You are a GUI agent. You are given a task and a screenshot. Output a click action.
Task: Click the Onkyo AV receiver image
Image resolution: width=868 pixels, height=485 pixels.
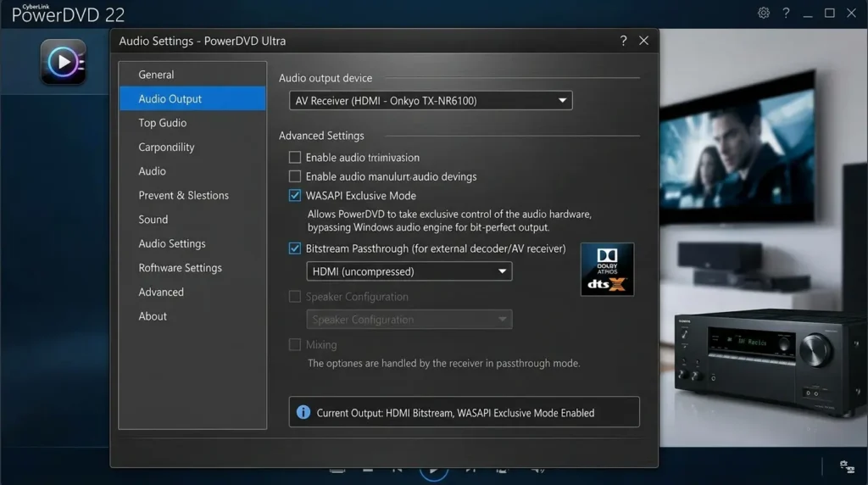coord(771,363)
